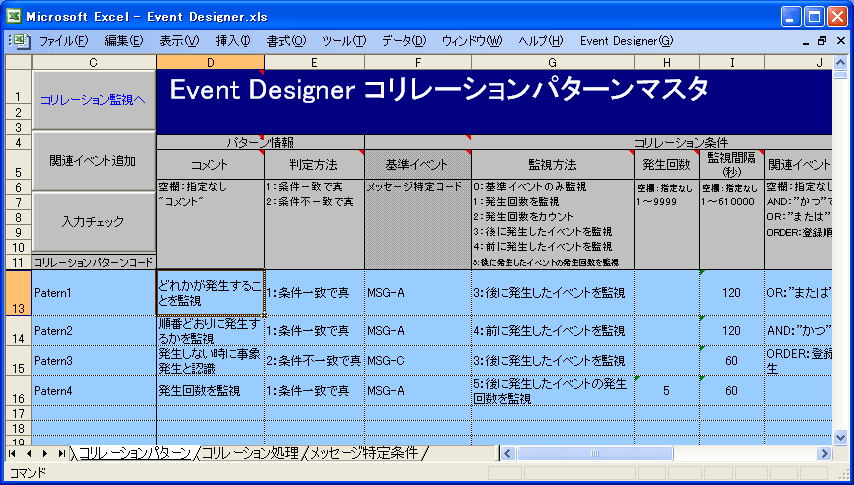Image resolution: width=854 pixels, height=485 pixels.
Task: Switch to the コリレーションパターン sheet tab
Action: [x=135, y=453]
